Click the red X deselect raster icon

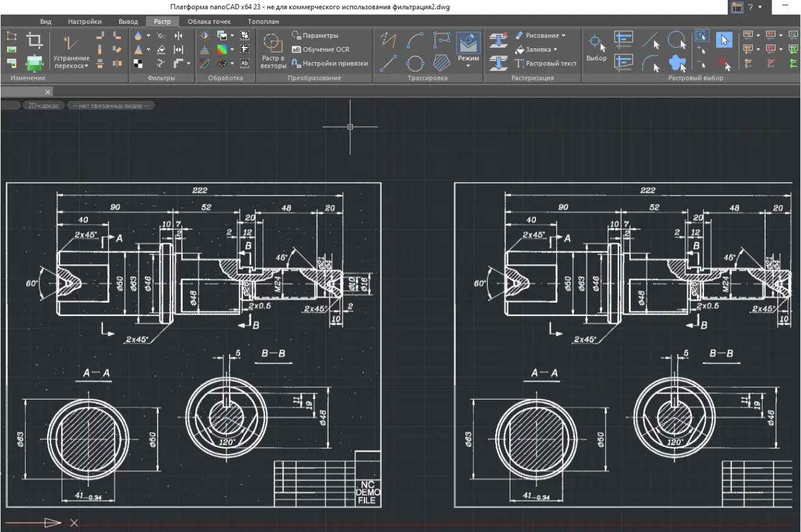pyautogui.click(x=723, y=62)
